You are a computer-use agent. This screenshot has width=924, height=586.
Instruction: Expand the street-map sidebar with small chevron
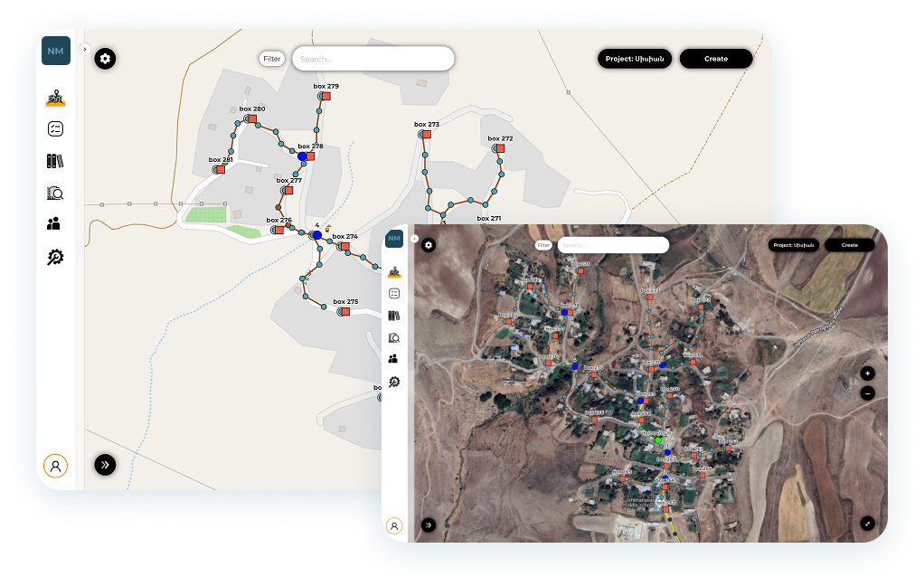(x=84, y=50)
